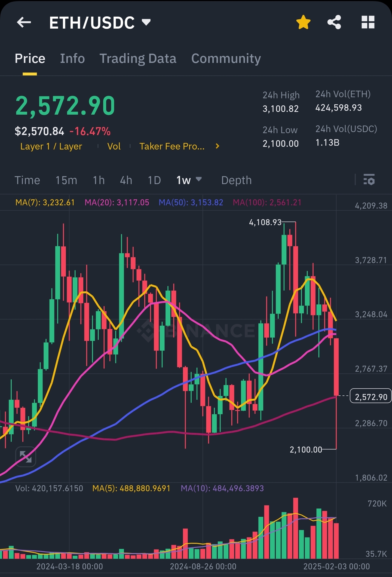Open the grid layout icon
Image resolution: width=392 pixels, height=577 pixels.
tap(368, 22)
